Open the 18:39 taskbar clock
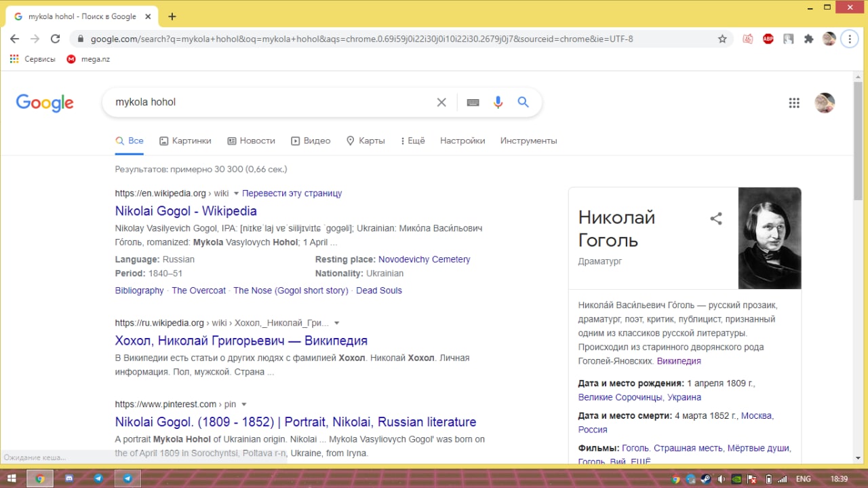868x488 pixels. tap(839, 478)
